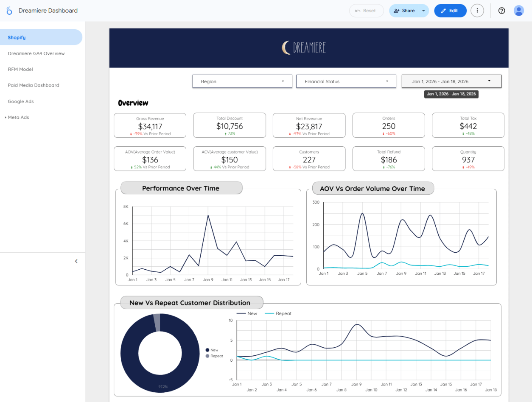The image size is (532, 402).
Task: Open the RFM Model page
Action: click(20, 69)
